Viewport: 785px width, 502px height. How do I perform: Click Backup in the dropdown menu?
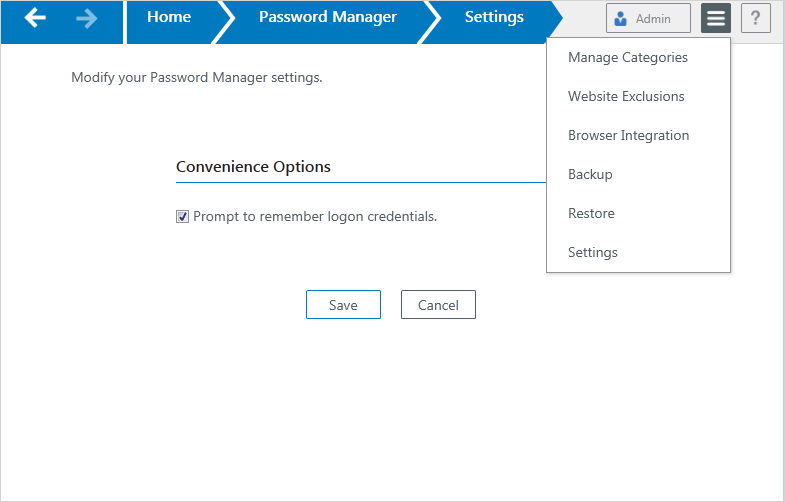click(590, 175)
